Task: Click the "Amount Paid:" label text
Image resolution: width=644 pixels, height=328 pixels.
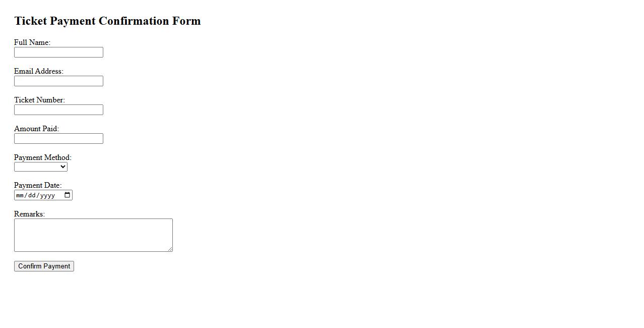Action: (36, 129)
